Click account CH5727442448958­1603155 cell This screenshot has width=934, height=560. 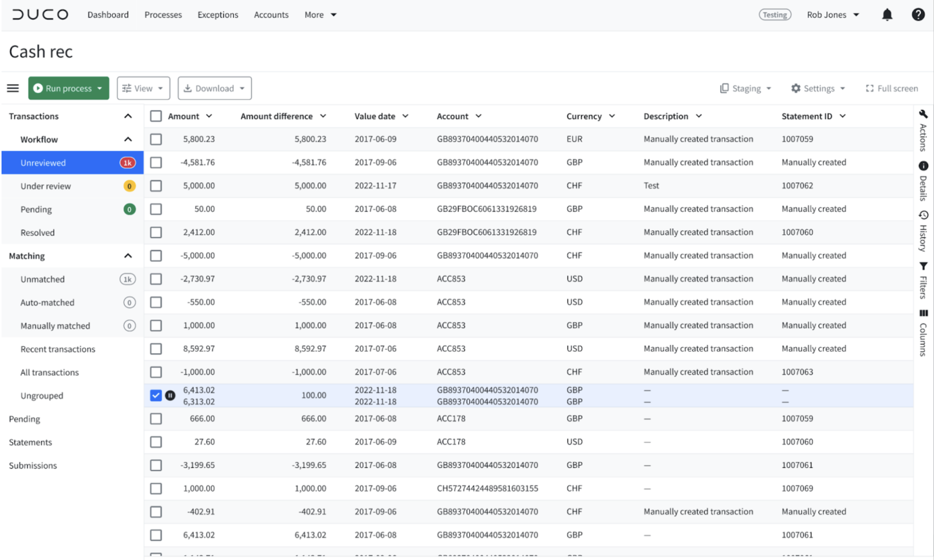point(487,489)
